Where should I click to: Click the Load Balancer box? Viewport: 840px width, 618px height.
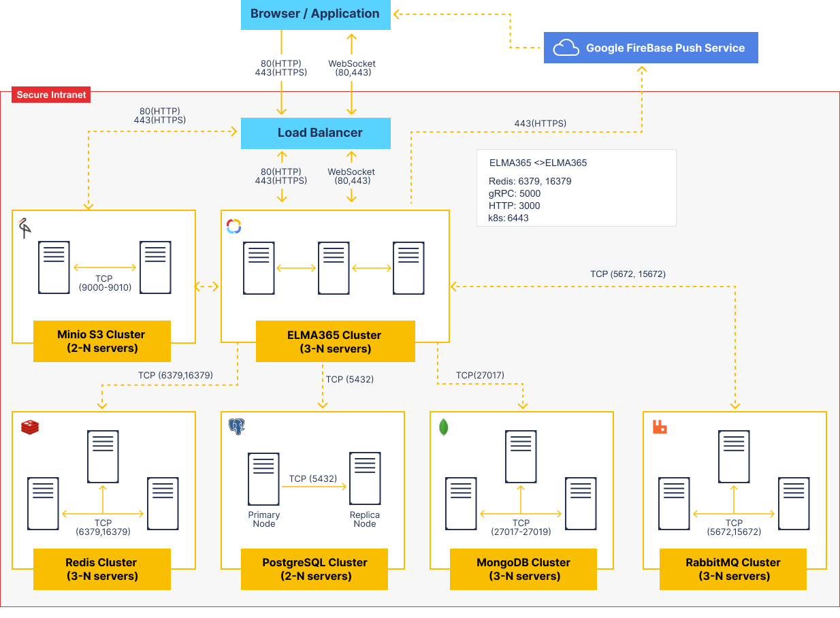316,133
